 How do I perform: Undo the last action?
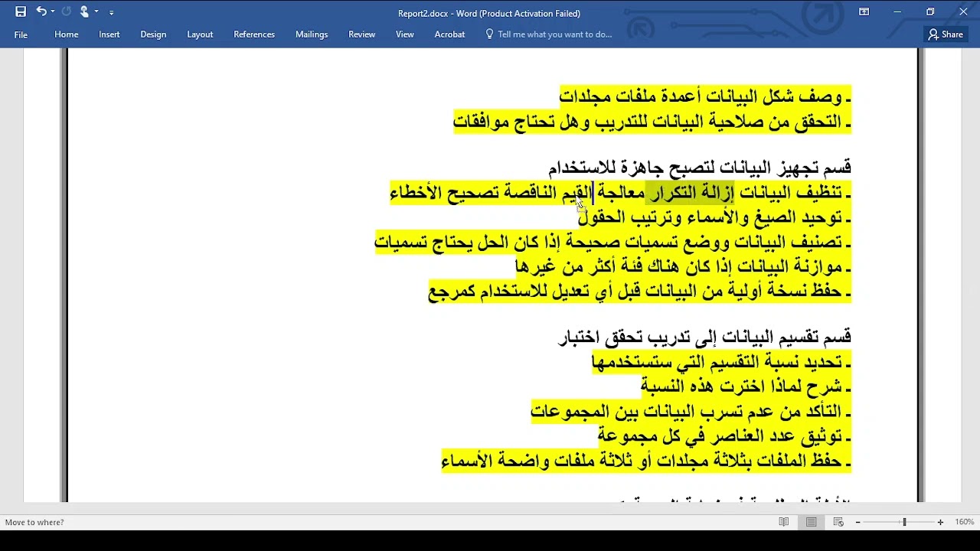pyautogui.click(x=41, y=11)
